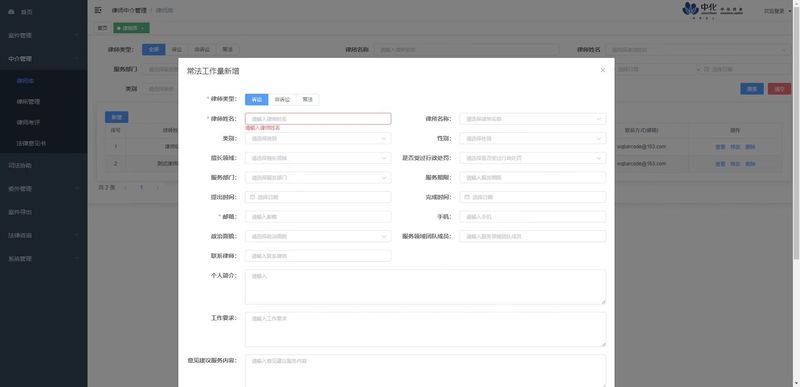This screenshot has height=387, width=800.
Task: Select 诉讼 as the 律师类型 in the dialog
Action: (x=256, y=99)
